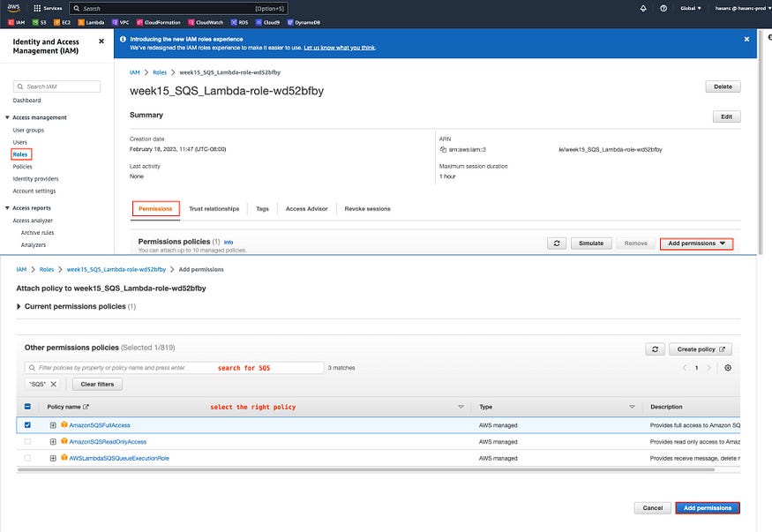Focus the Search IAM field
This screenshot has width=772, height=532.
[x=56, y=86]
